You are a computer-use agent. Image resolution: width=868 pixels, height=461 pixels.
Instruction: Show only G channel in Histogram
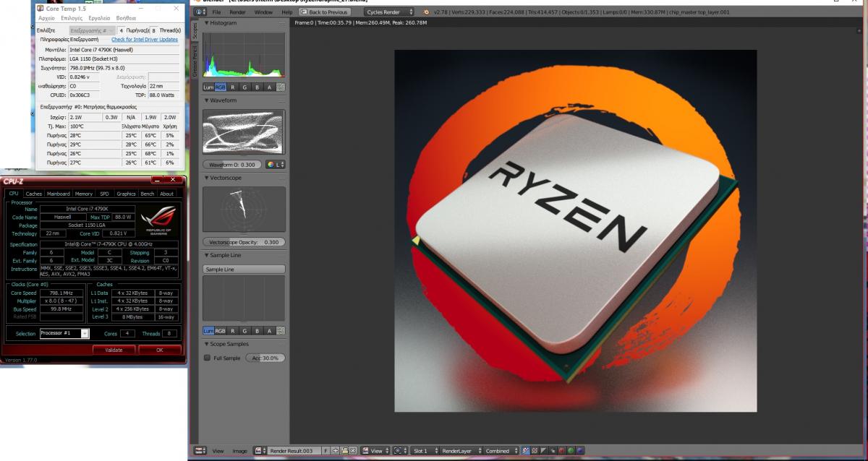(245, 87)
